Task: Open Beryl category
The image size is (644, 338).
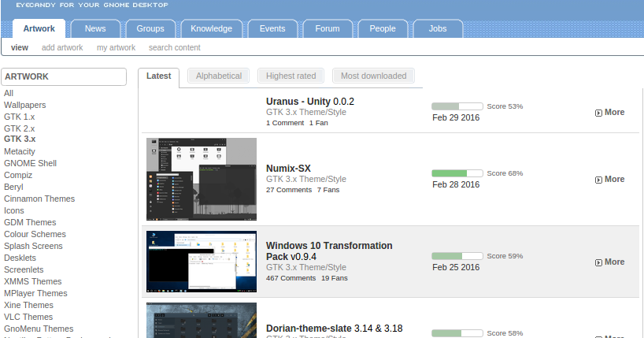Action: (x=13, y=187)
